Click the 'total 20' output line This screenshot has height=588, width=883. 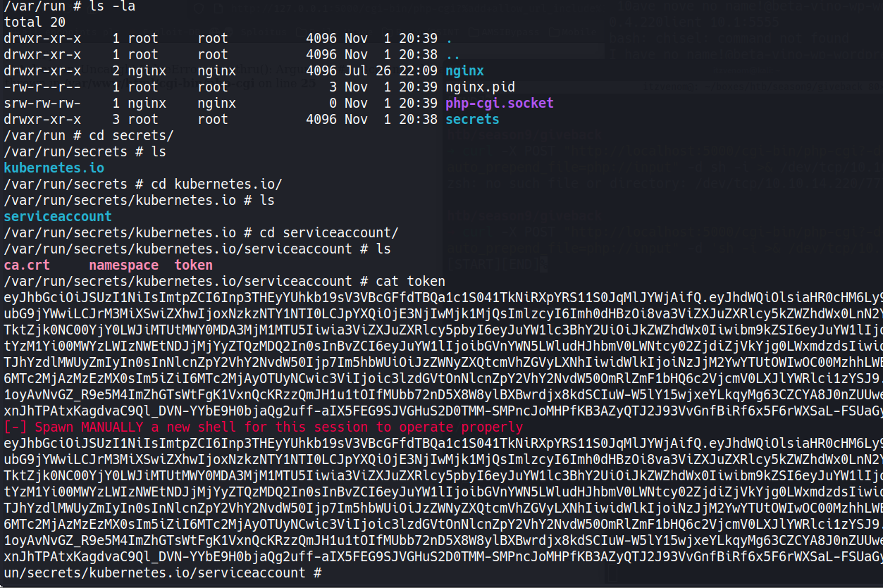pos(35,23)
